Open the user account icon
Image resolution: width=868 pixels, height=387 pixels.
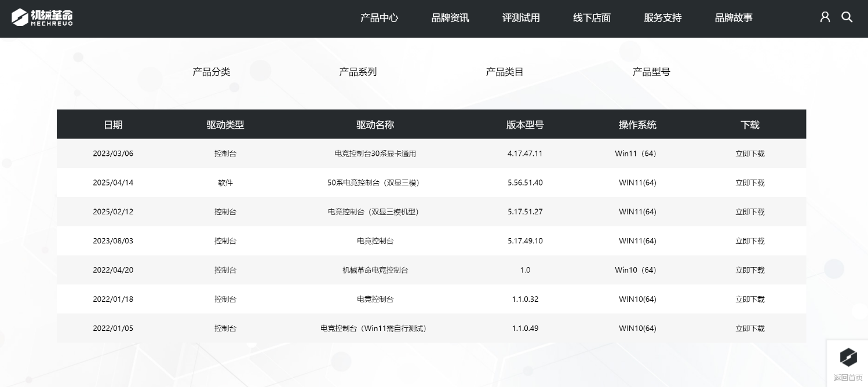825,17
